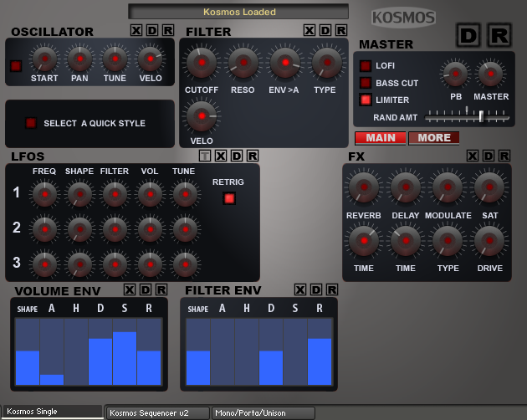Switch to the MORE page
Viewport: 527px width, 420px height.
coord(434,138)
